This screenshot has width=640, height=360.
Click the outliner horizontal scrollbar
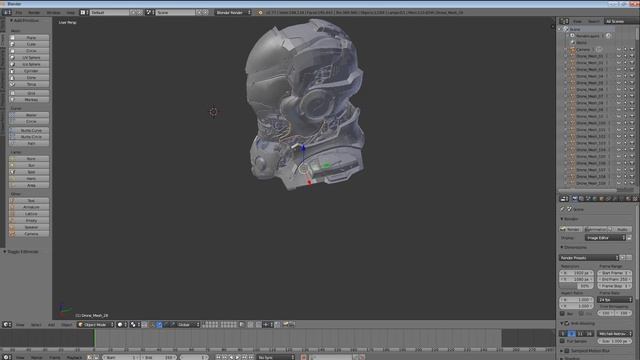pyautogui.click(x=588, y=191)
